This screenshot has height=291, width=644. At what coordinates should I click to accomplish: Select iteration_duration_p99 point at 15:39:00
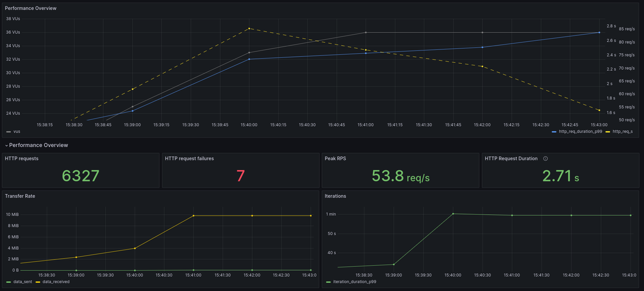pos(394,264)
